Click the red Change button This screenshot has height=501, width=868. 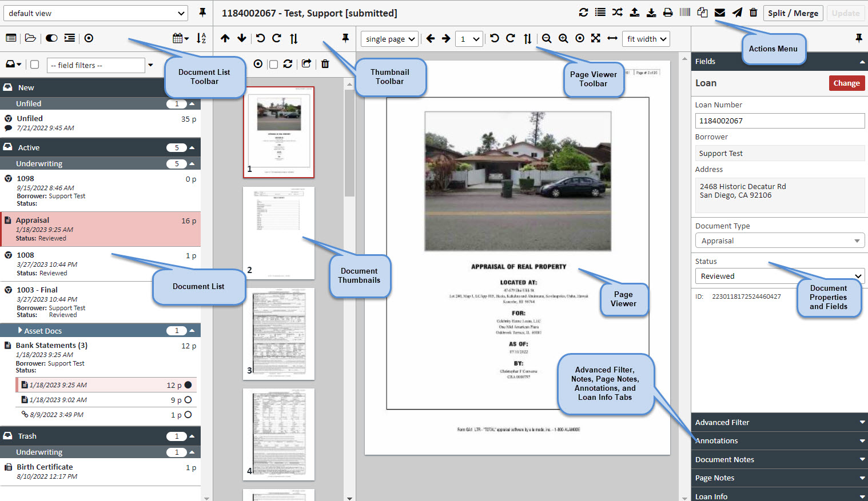point(846,83)
